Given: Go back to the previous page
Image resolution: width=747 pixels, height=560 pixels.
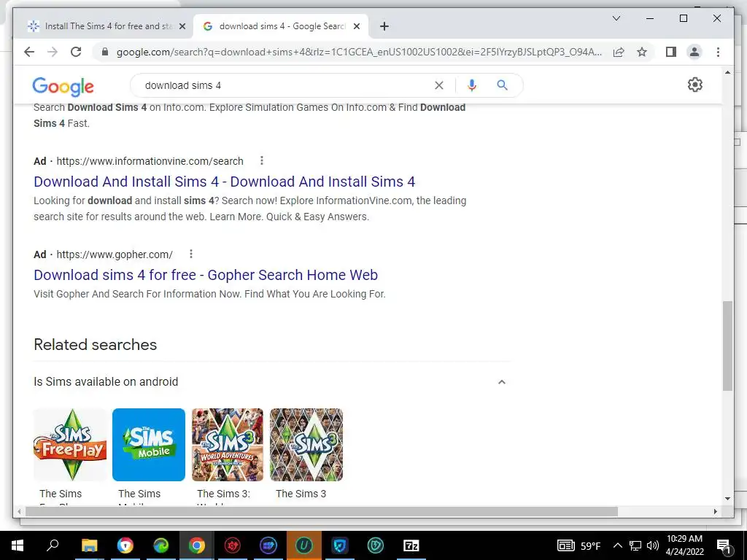Looking at the screenshot, I should [x=29, y=52].
